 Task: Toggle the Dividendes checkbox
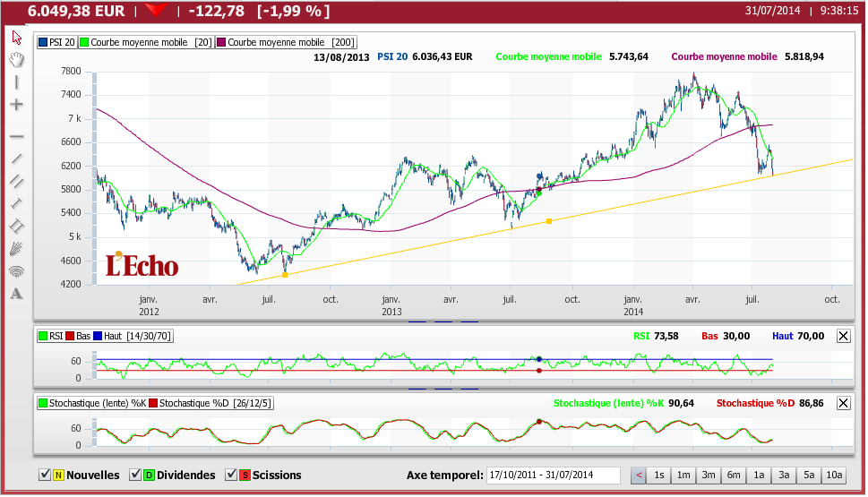pos(136,475)
